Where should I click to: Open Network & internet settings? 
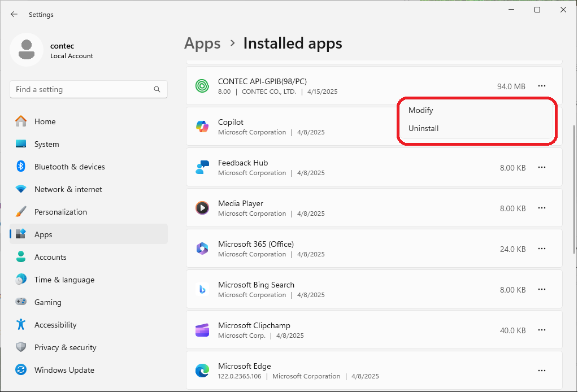(89, 189)
